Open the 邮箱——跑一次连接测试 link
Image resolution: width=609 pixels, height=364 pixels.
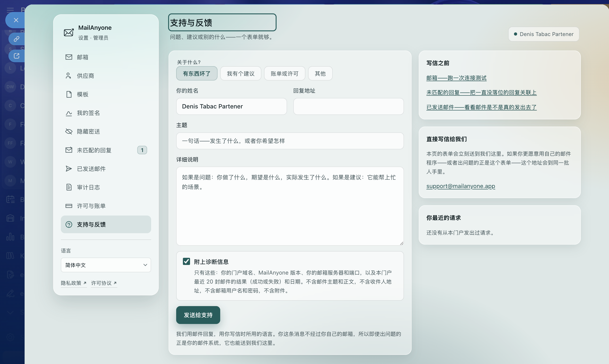click(457, 78)
